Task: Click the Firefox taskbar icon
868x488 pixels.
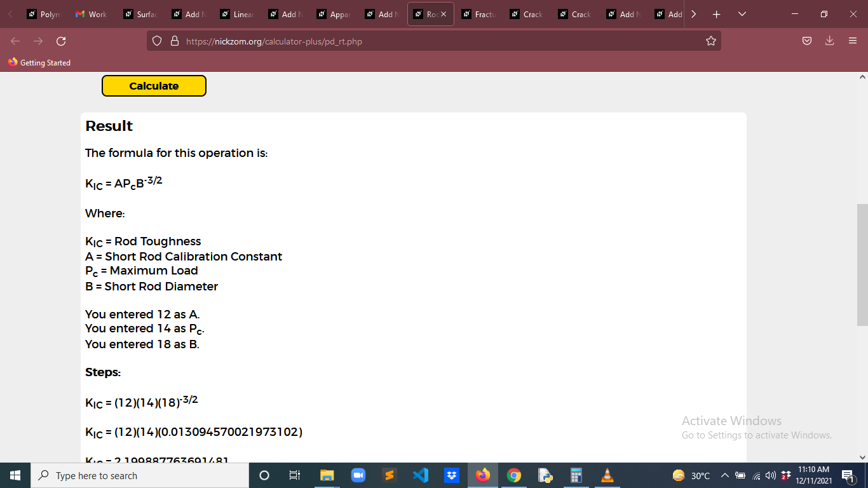Action: 483,475
